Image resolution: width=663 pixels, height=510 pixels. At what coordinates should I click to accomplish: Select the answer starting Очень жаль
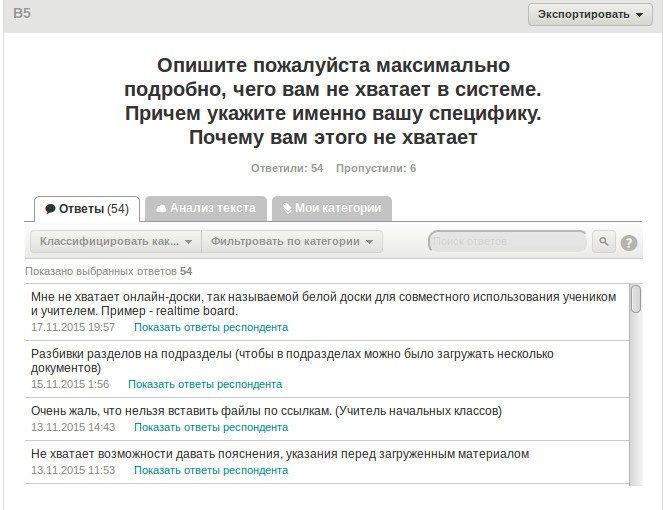click(266, 411)
